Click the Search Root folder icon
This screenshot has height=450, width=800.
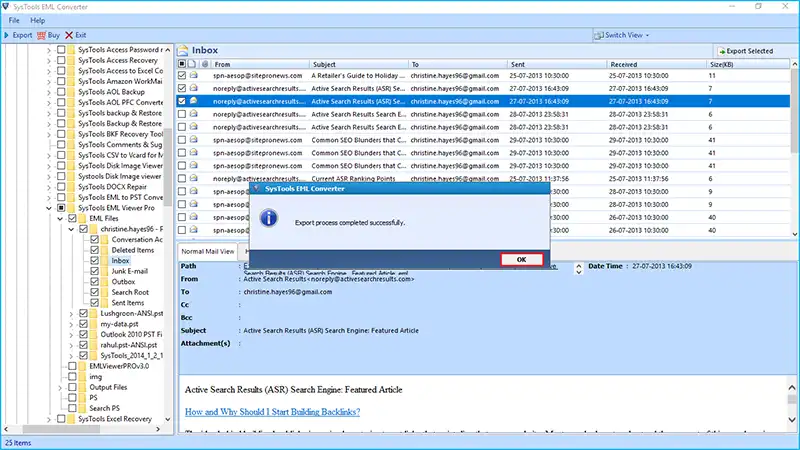[105, 292]
